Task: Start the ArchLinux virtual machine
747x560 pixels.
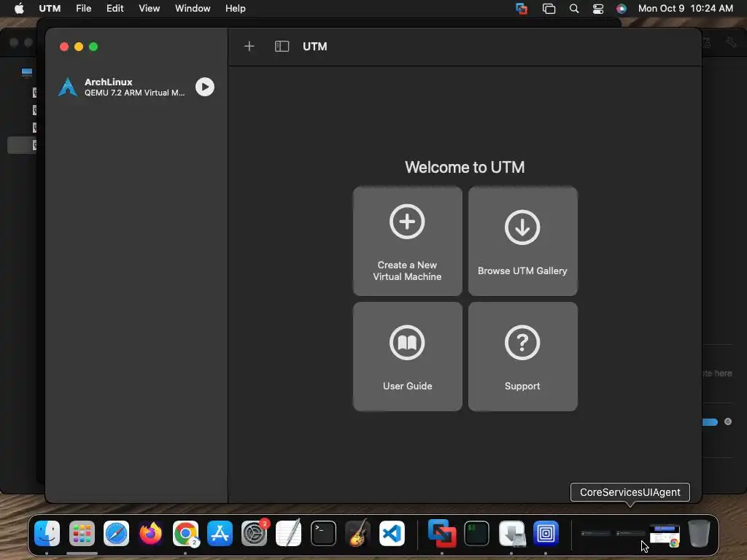Action: coord(205,87)
